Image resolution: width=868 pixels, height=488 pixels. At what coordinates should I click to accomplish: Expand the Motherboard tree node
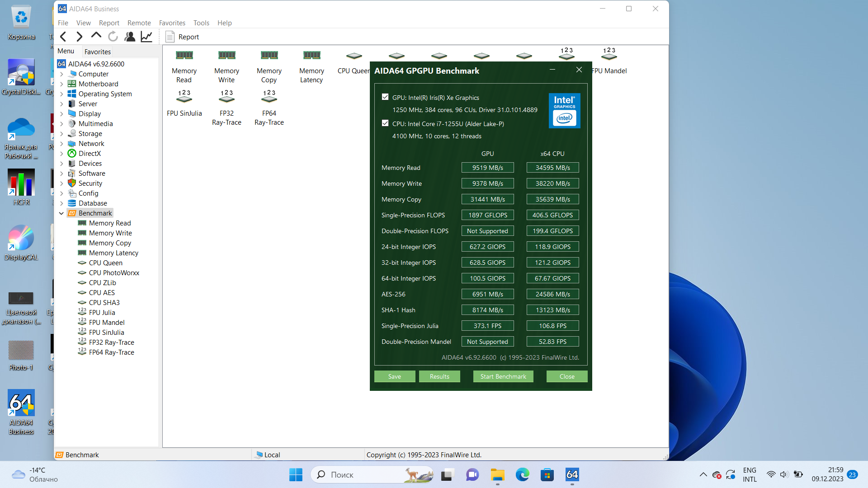click(x=61, y=84)
